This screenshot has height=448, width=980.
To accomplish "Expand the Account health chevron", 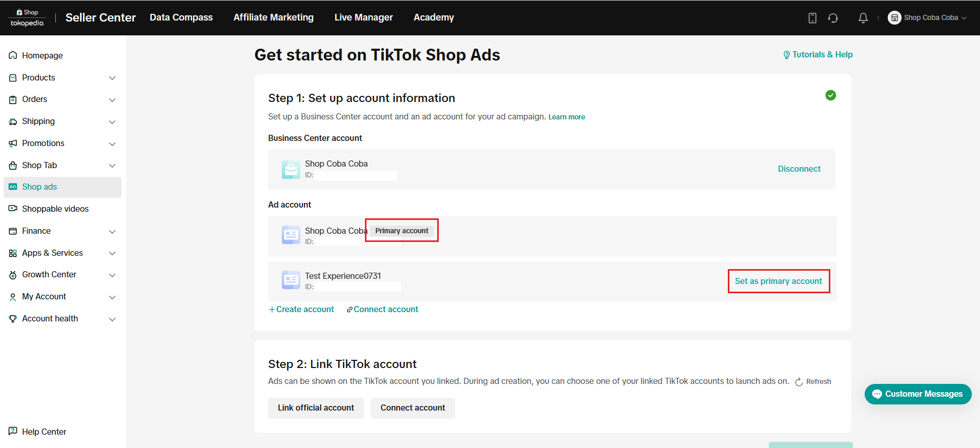I will click(112, 319).
